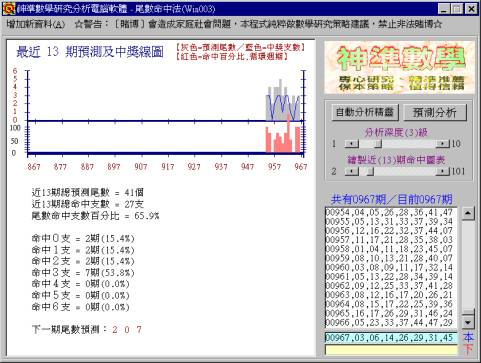Click the 近13期總命中支數 = 27支 line
The height and width of the screenshot is (363, 481).
coord(88,204)
